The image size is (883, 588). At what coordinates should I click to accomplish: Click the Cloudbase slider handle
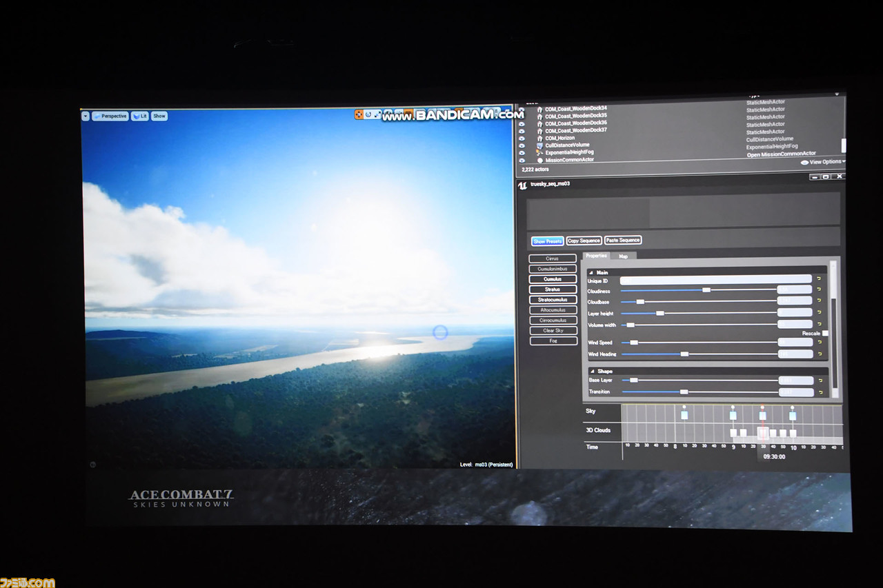pos(640,302)
